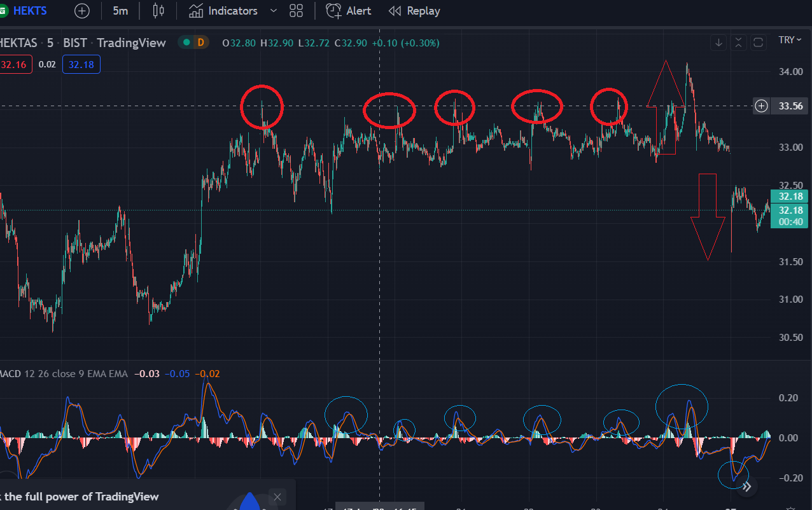Screen dimensions: 812x510
Task: Maximize the chart pane
Action: [x=758, y=43]
